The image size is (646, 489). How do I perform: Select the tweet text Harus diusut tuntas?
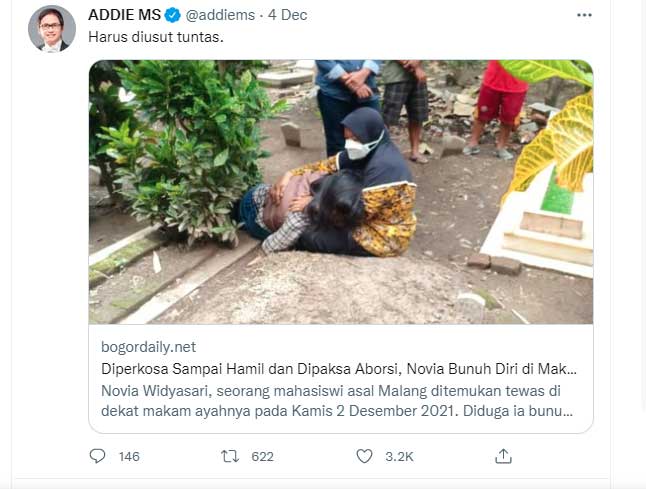pyautogui.click(x=156, y=37)
